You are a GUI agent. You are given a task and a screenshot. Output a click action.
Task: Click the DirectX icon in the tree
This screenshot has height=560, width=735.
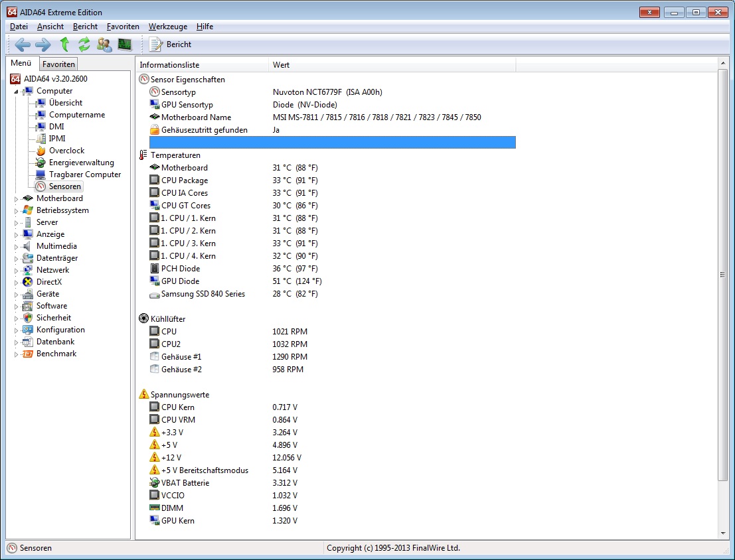[28, 282]
